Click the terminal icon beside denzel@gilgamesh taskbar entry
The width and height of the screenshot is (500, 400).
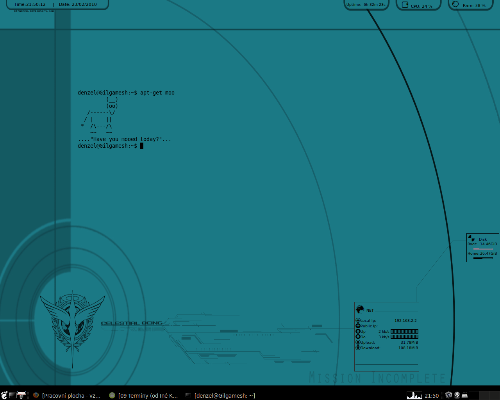[188, 395]
